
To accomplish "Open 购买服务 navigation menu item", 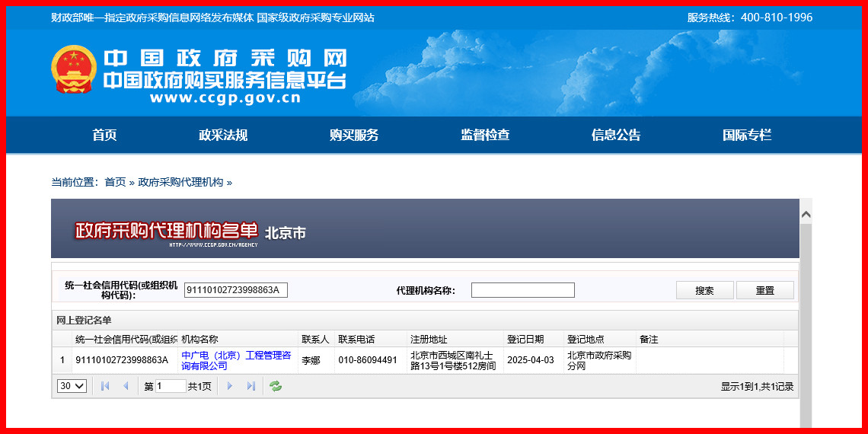I will click(354, 135).
